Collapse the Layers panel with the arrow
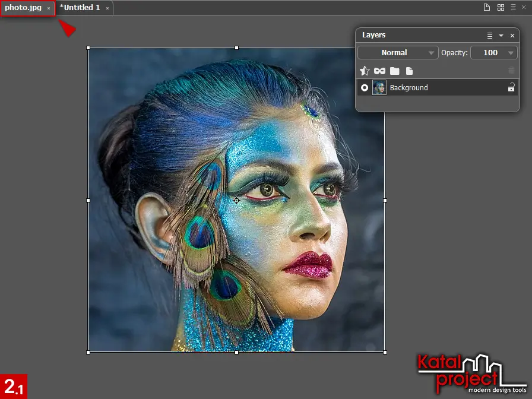Viewport: 532px width, 399px height. (501, 36)
